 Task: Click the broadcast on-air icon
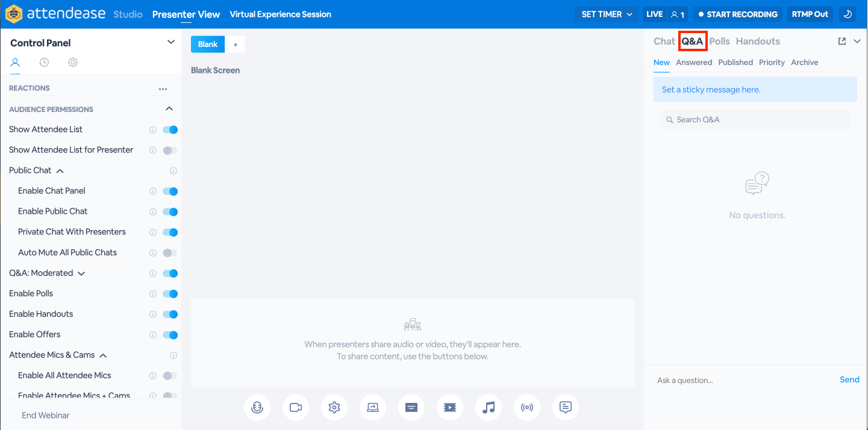coord(527,407)
